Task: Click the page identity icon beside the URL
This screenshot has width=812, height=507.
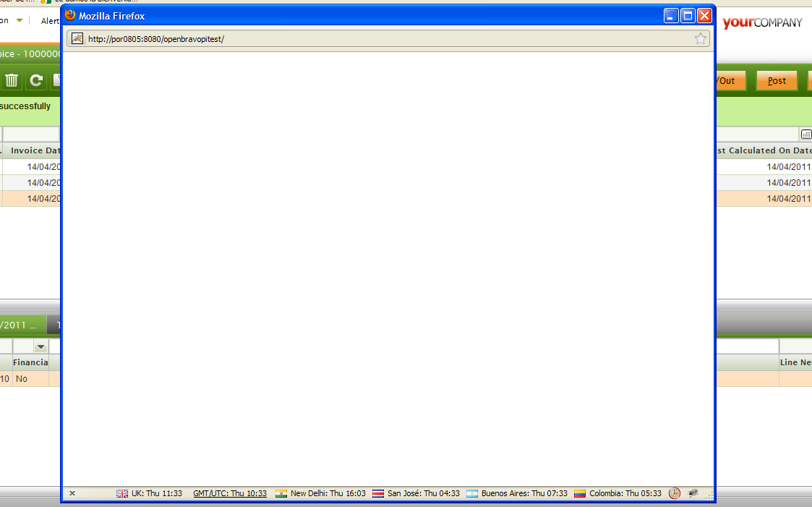Action: click(x=77, y=38)
